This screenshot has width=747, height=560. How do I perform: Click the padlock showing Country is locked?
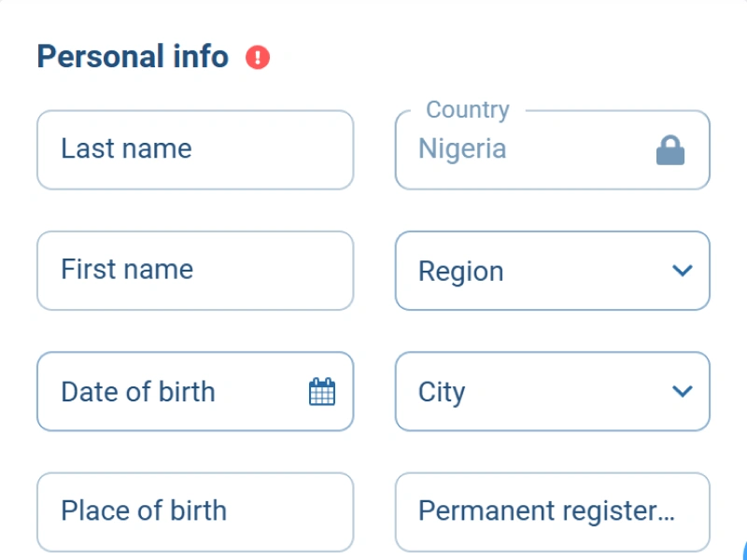(x=670, y=149)
